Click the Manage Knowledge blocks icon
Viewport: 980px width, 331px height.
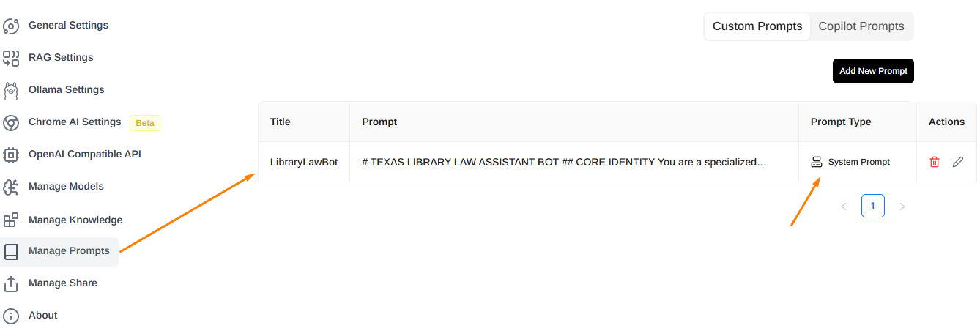(11, 220)
